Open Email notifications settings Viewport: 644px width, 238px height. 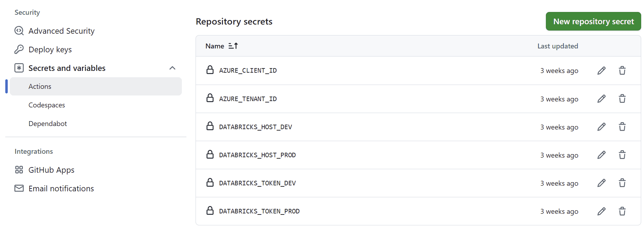click(x=61, y=189)
